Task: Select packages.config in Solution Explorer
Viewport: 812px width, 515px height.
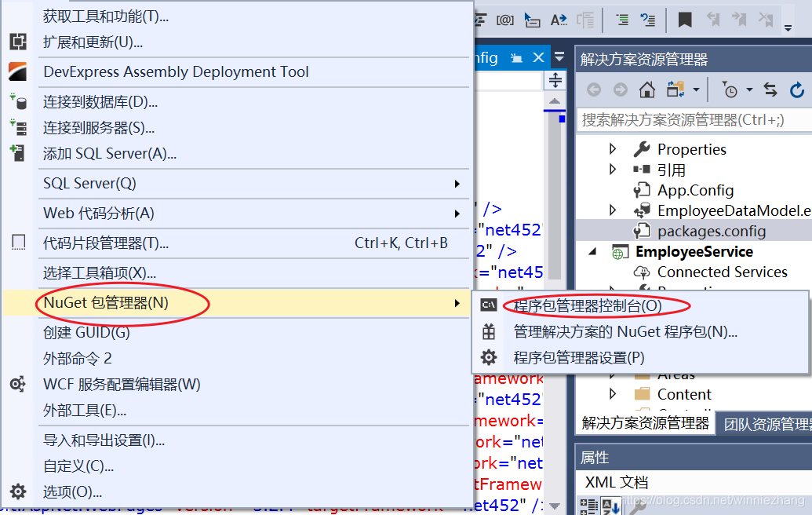Action: 712,231
